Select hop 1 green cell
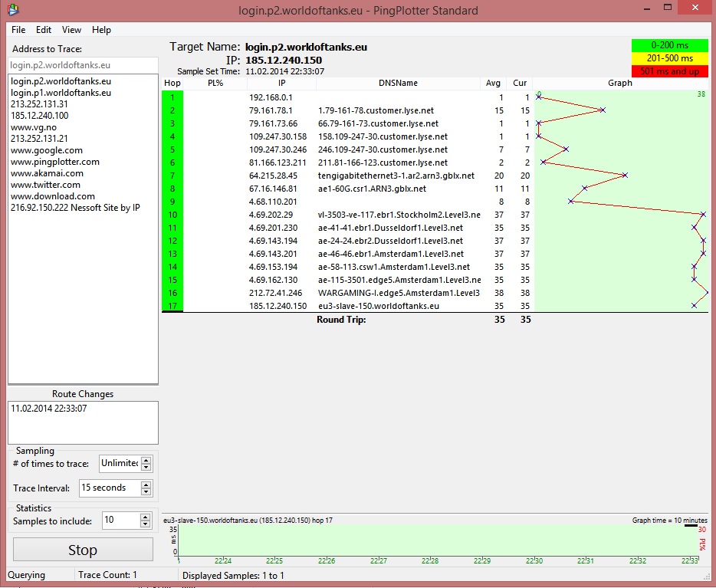This screenshot has height=588, width=716. point(172,97)
